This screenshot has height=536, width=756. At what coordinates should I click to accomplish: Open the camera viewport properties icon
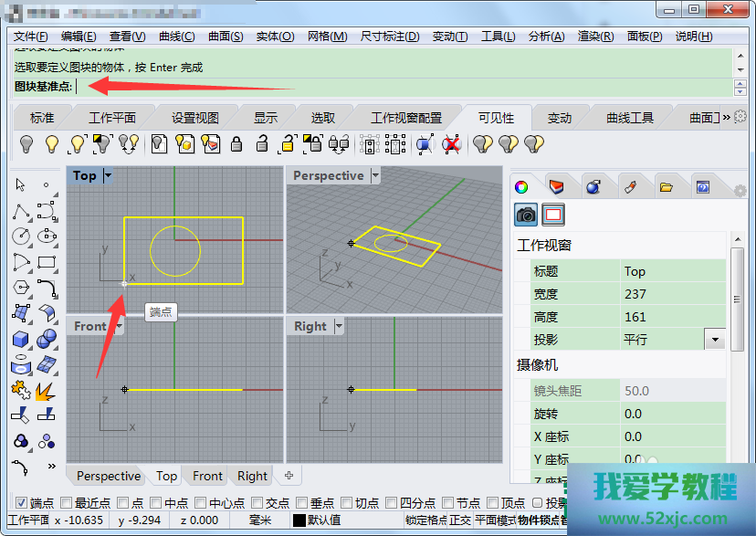point(526,215)
